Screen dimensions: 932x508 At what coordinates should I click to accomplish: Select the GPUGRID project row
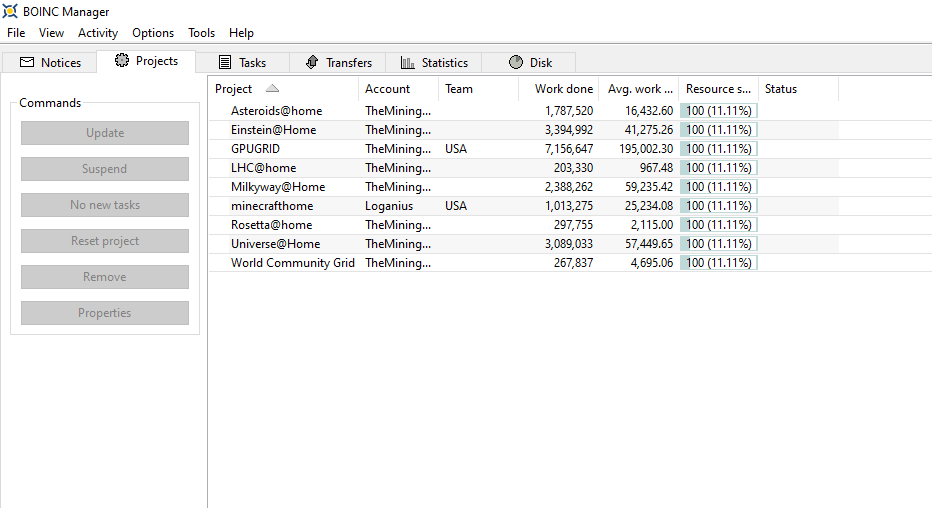pyautogui.click(x=524, y=149)
